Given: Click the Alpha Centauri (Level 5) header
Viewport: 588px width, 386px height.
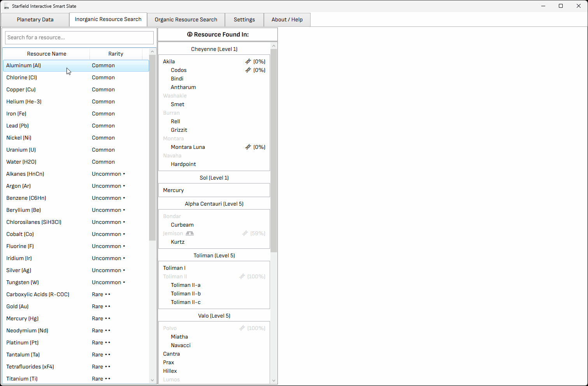Looking at the screenshot, I should pos(214,204).
